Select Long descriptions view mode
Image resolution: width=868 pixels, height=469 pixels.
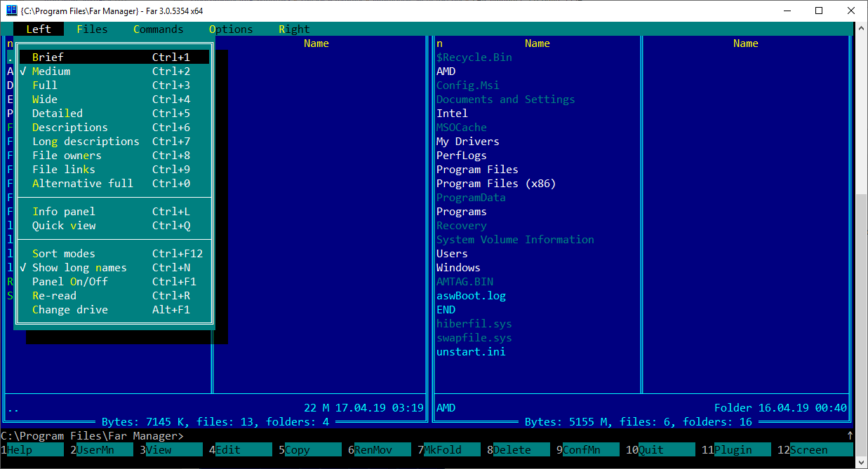click(114, 142)
